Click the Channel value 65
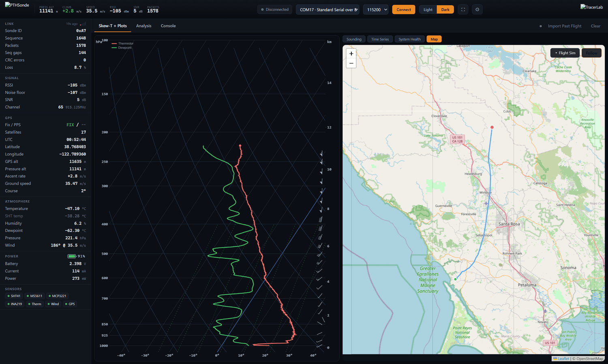The image size is (608, 364). 60,107
